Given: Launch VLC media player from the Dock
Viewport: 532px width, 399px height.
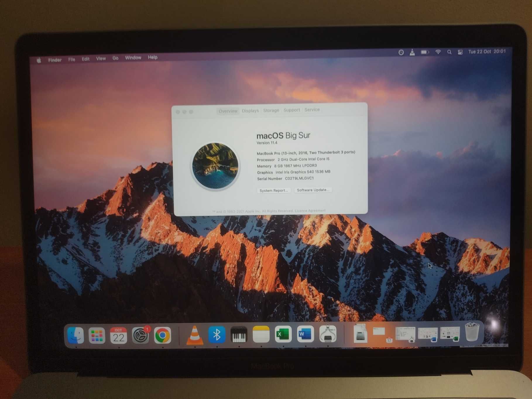Looking at the screenshot, I should tap(195, 335).
